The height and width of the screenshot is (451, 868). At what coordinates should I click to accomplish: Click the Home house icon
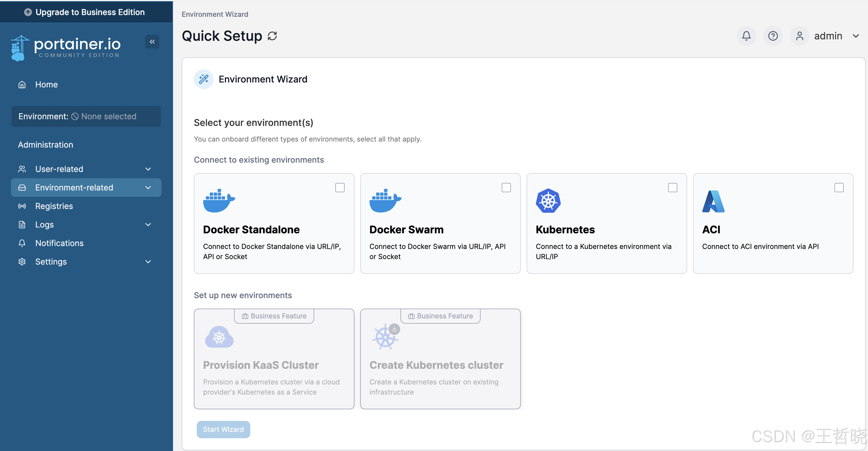[x=22, y=85]
